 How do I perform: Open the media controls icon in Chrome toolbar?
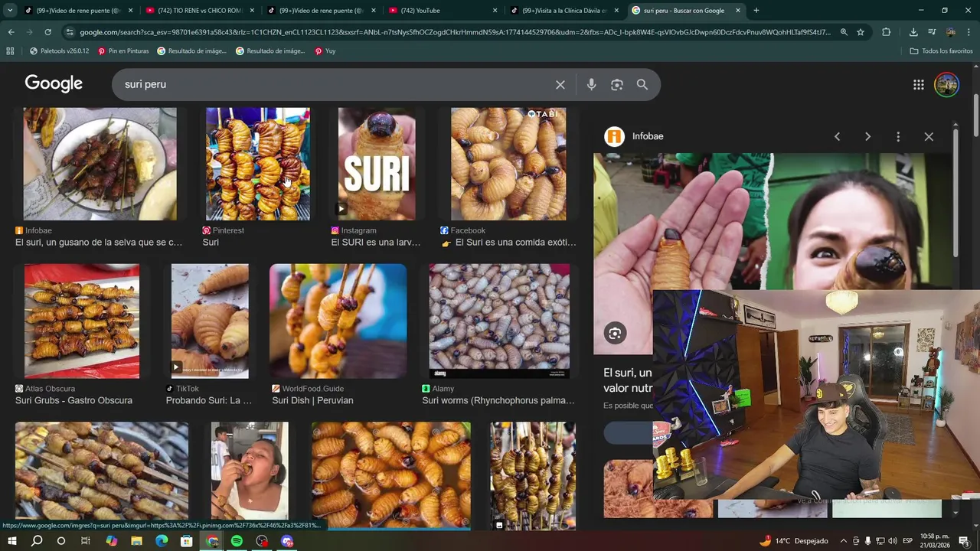[932, 32]
